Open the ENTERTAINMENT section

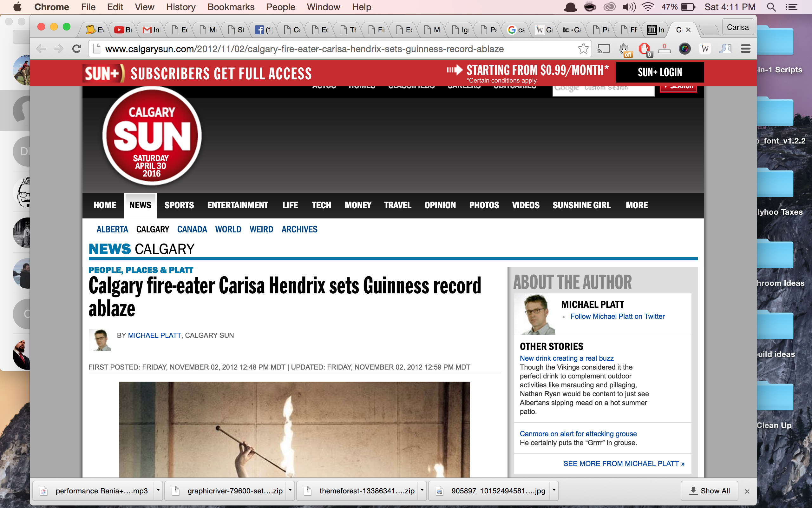[x=238, y=205]
